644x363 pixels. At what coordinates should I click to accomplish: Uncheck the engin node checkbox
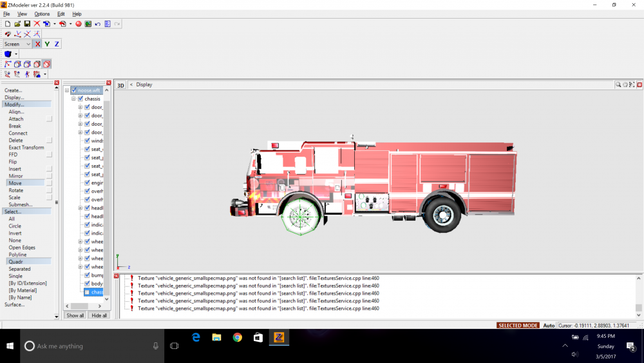[87, 182]
